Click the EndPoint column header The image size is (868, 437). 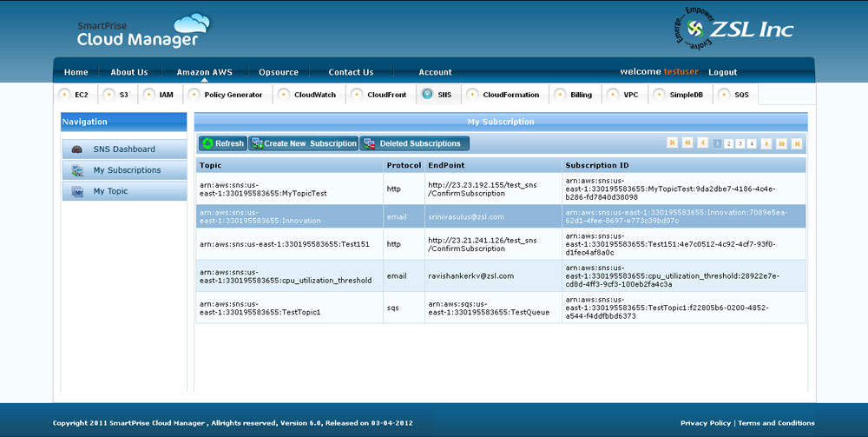point(493,165)
